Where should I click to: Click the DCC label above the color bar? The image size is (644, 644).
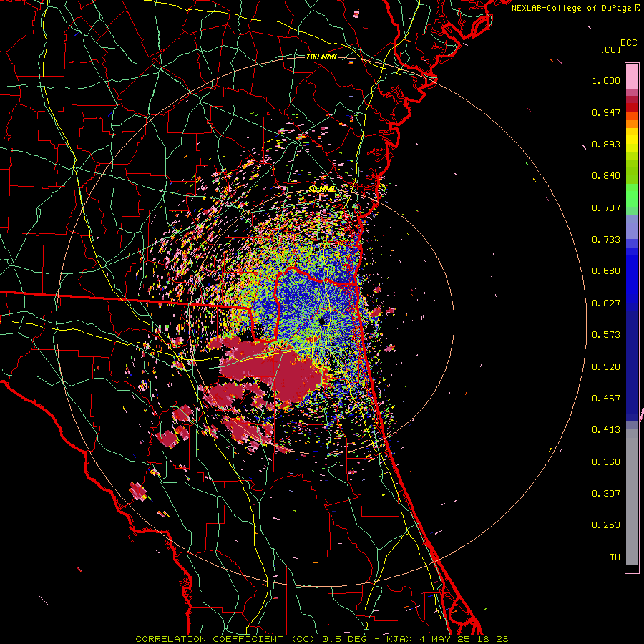point(628,43)
